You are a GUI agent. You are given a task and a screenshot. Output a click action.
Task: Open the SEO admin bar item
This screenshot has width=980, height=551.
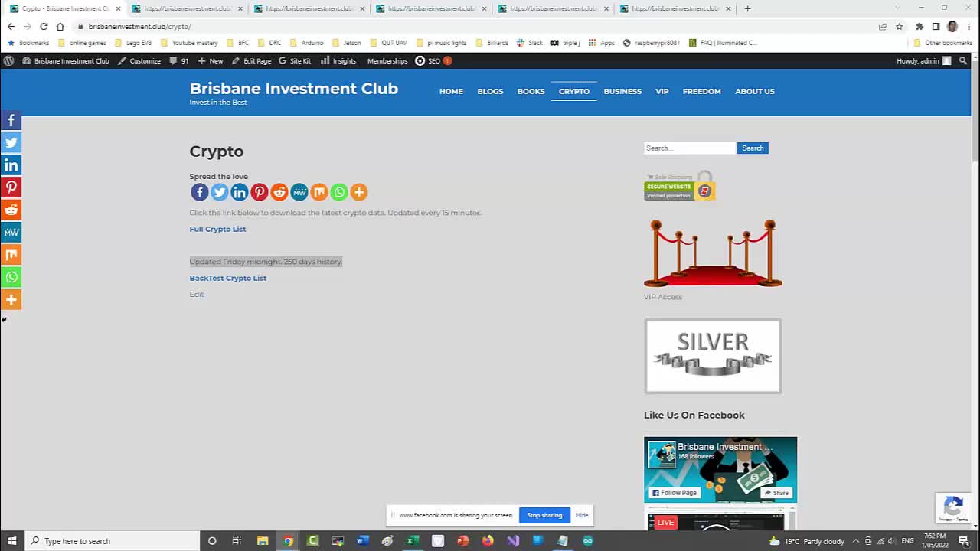433,60
